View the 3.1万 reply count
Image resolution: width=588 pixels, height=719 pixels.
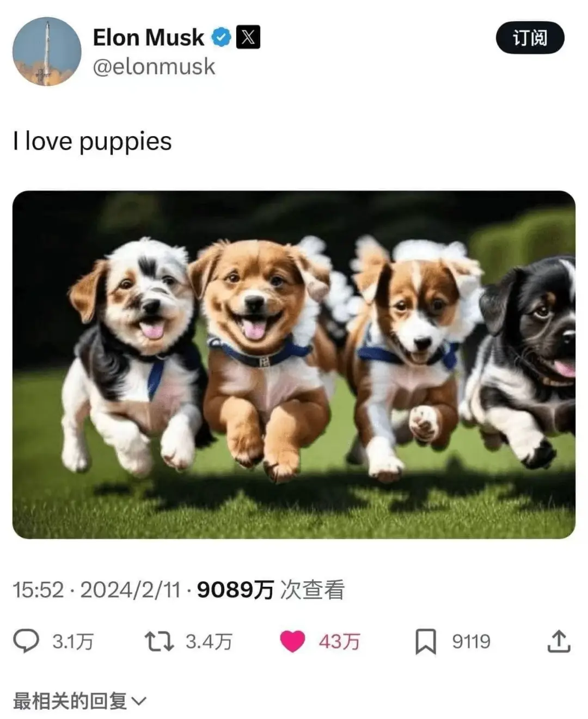pyautogui.click(x=73, y=642)
